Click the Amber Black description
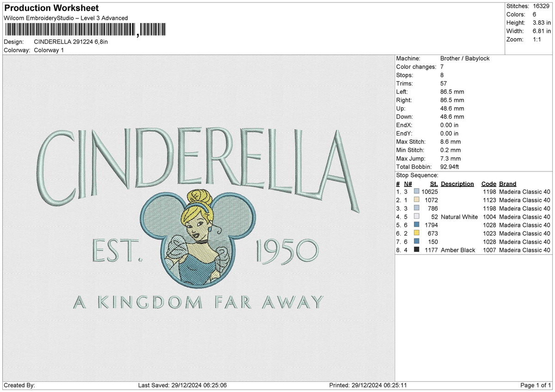 (x=458, y=250)
